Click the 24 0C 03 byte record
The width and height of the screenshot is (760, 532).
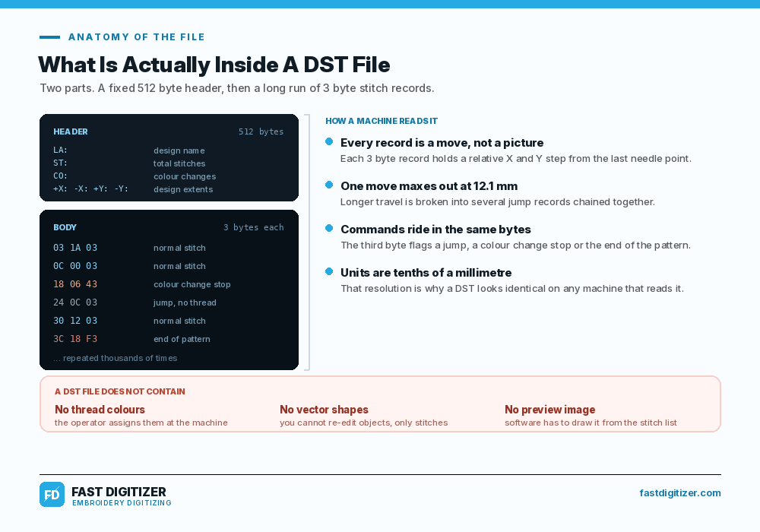75,302
